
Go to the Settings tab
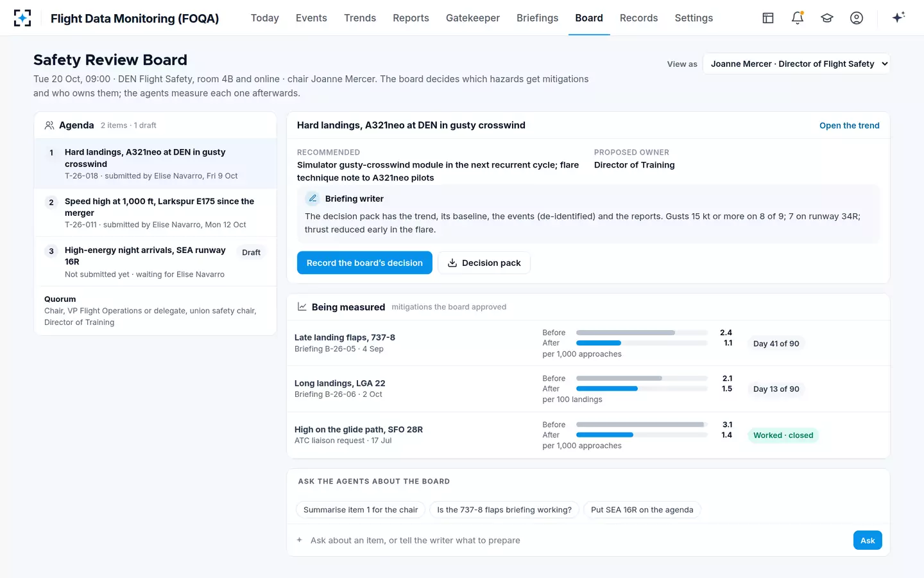(x=694, y=18)
